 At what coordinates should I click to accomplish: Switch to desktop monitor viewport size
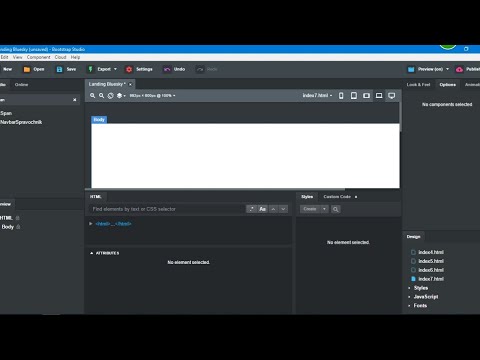pyautogui.click(x=392, y=96)
